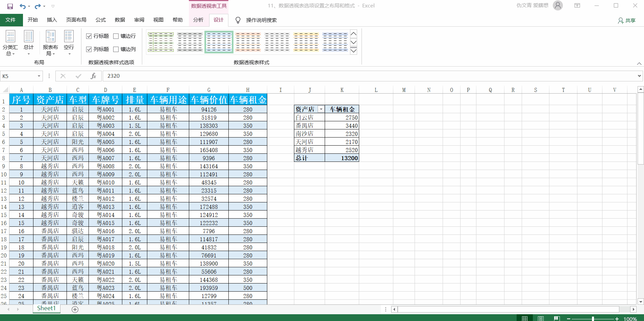Click the 共享 Share button
The height and width of the screenshot is (321, 644).
[627, 21]
